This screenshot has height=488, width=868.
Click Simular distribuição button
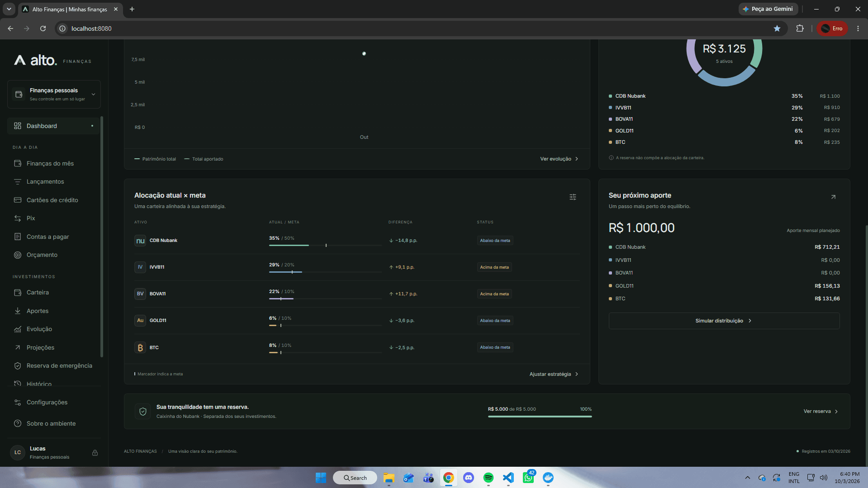click(724, 321)
